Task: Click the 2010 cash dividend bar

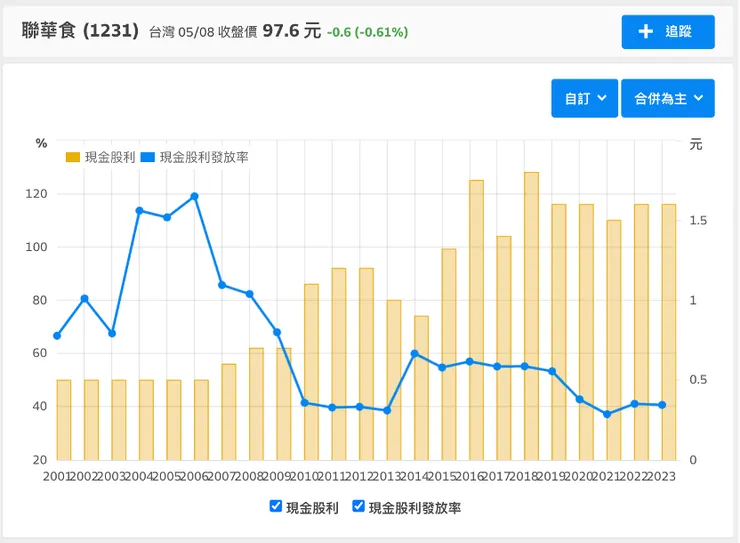Action: (311, 372)
